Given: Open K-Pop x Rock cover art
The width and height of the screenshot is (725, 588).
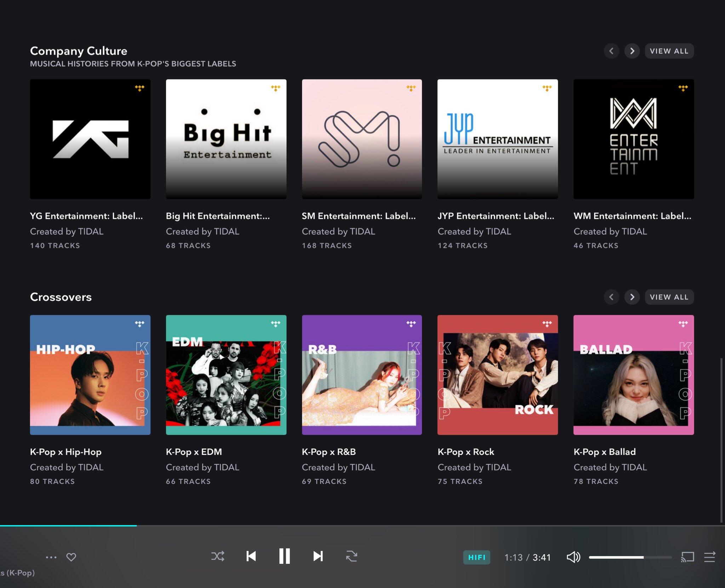Looking at the screenshot, I should [498, 375].
